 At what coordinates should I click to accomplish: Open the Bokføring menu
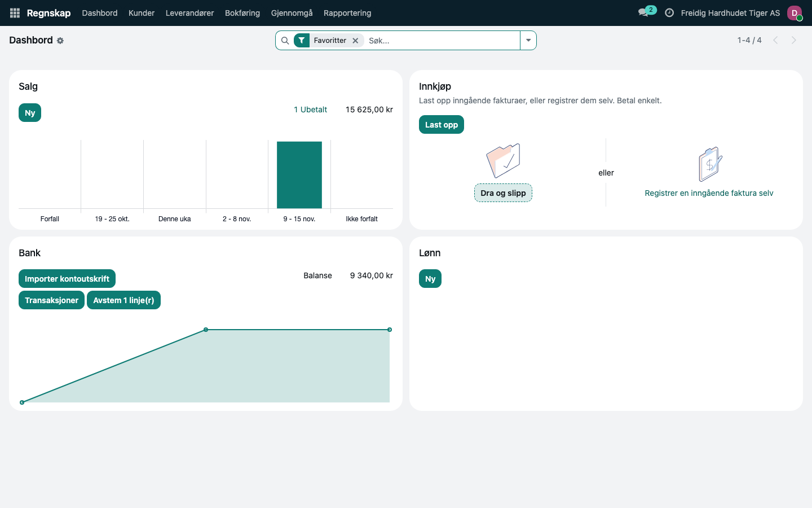(x=242, y=13)
